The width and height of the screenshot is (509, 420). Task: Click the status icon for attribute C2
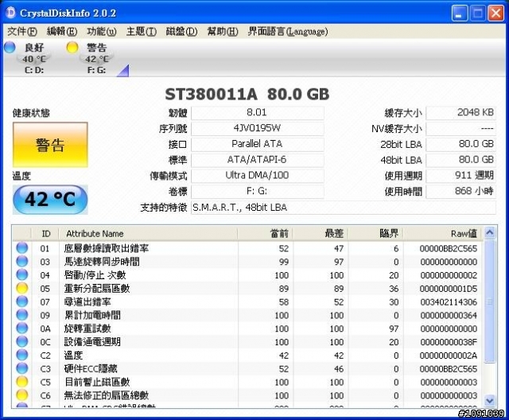pyautogui.click(x=22, y=355)
